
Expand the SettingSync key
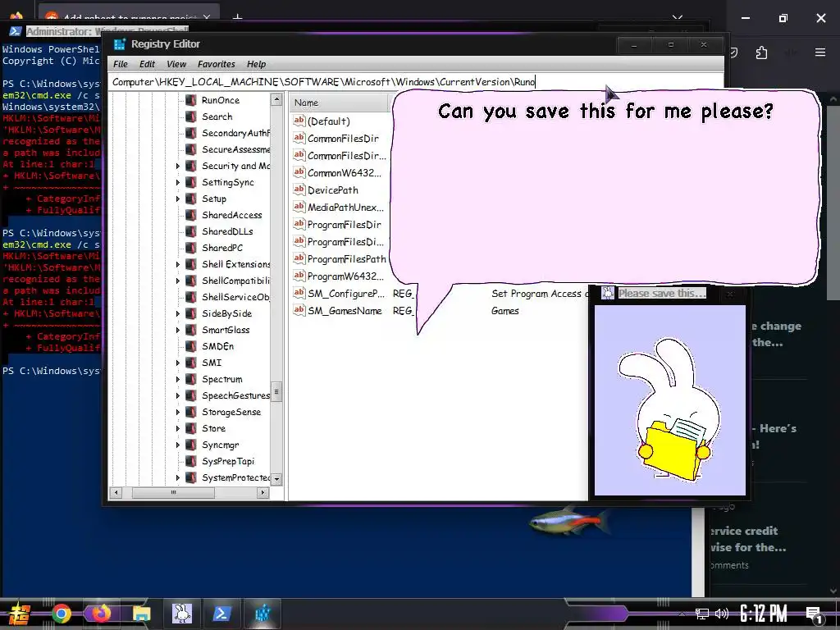pyautogui.click(x=178, y=183)
